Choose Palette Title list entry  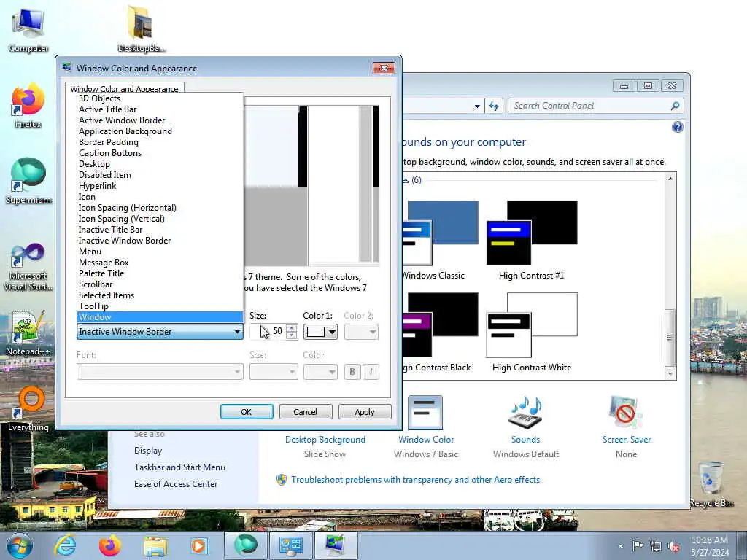(160, 273)
